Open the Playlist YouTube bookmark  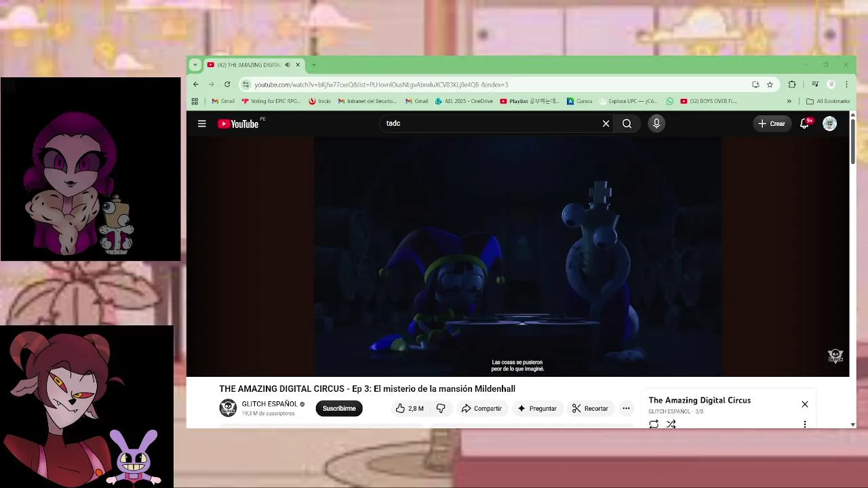(530, 101)
